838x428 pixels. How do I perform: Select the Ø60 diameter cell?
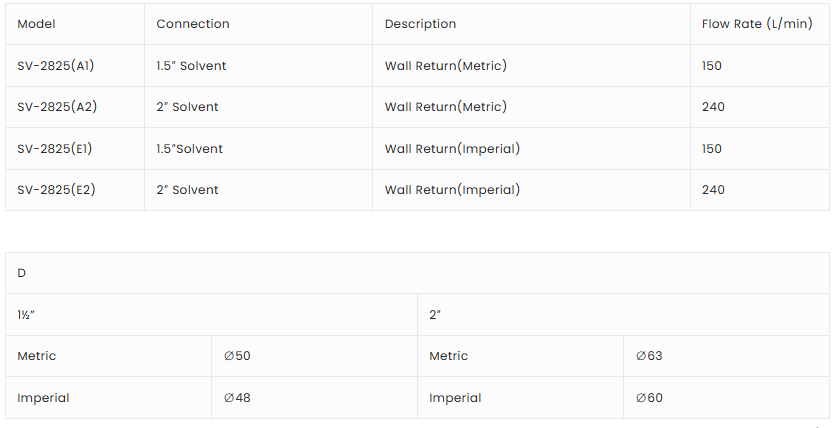click(649, 398)
